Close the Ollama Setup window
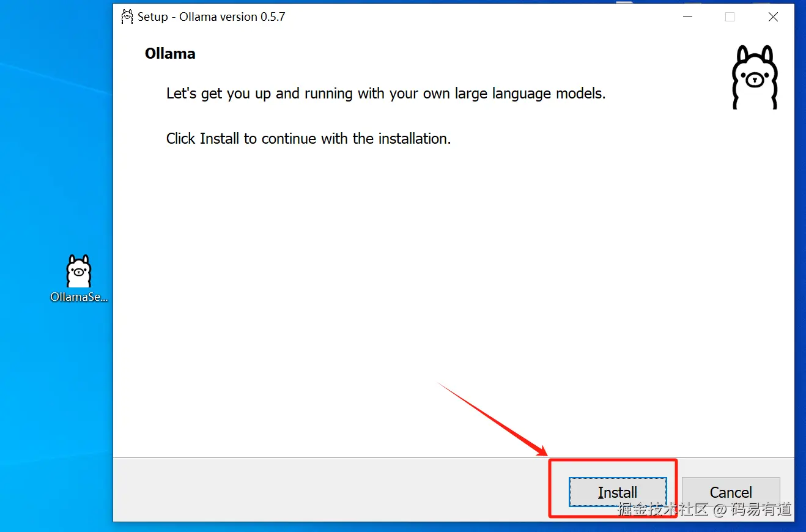The image size is (806, 532). pos(773,17)
